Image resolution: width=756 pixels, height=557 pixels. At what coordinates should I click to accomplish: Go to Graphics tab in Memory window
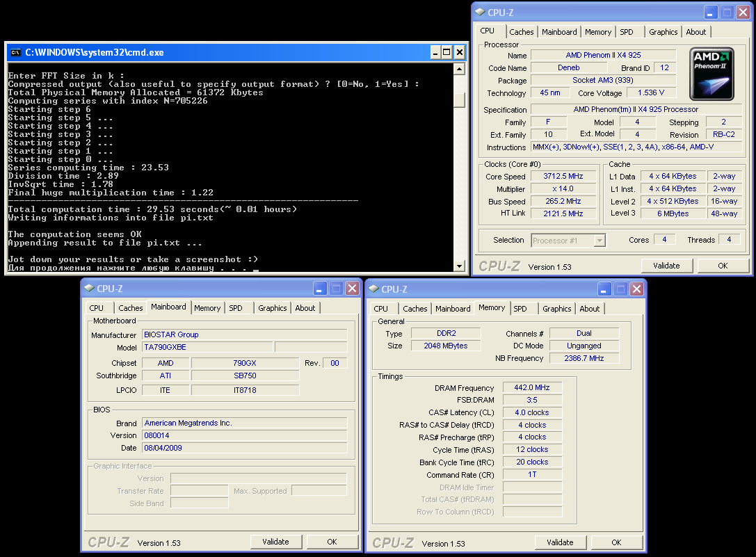click(x=557, y=309)
